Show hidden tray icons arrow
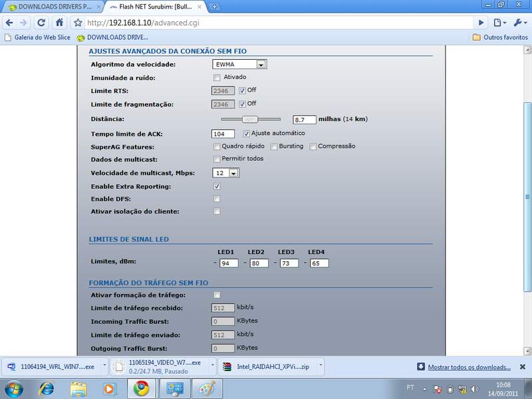Image resolution: width=532 pixels, height=399 pixels. [x=424, y=389]
